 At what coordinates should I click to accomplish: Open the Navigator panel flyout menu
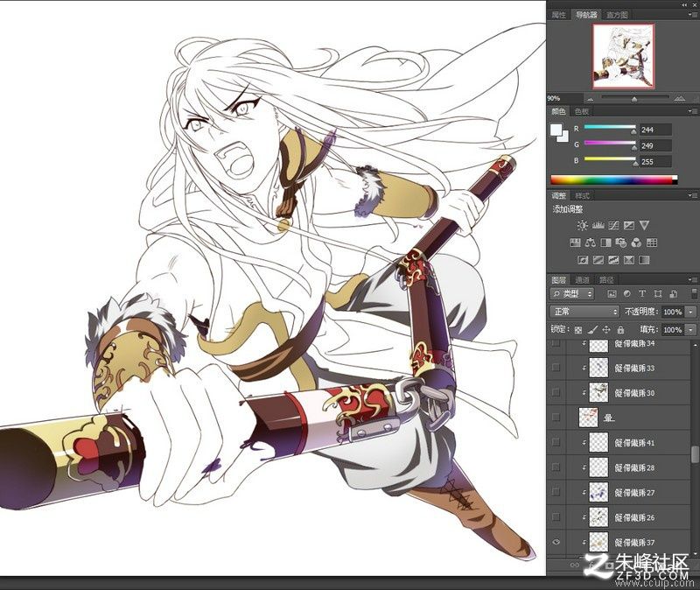tap(693, 15)
